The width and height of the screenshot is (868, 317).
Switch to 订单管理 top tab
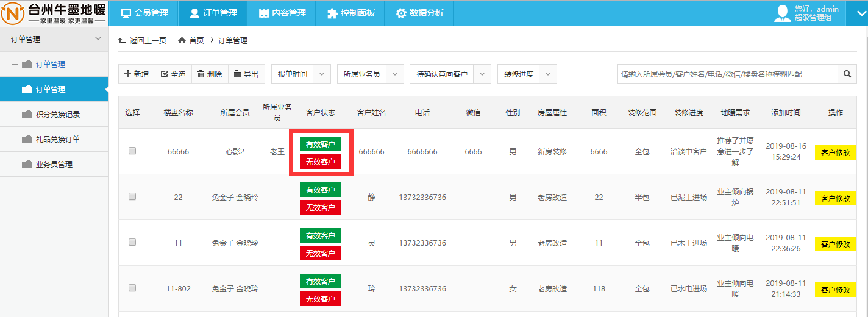tap(212, 13)
